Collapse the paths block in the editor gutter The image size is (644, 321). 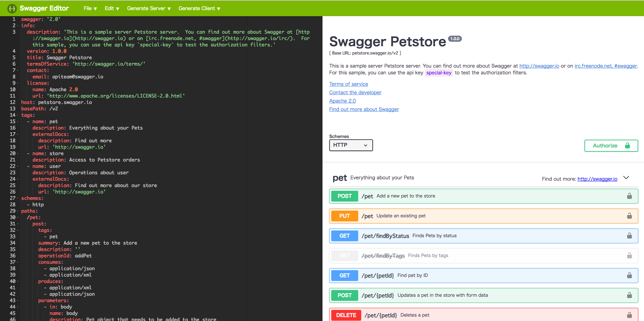click(18, 211)
